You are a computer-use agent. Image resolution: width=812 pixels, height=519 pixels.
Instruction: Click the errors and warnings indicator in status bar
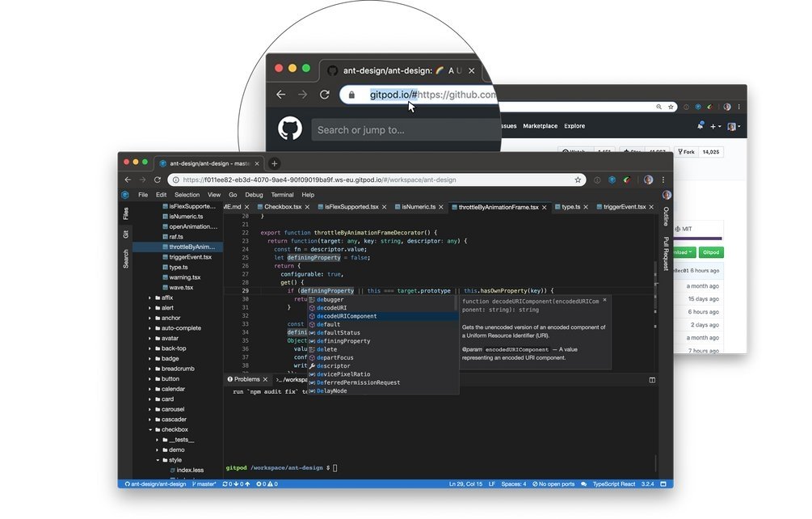point(267,483)
